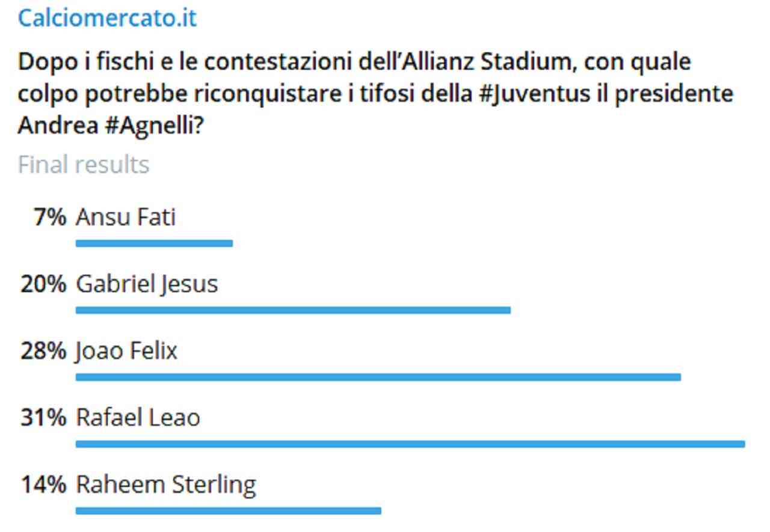This screenshot has width=770, height=532.
Task: Click the Final results label
Action: (84, 164)
